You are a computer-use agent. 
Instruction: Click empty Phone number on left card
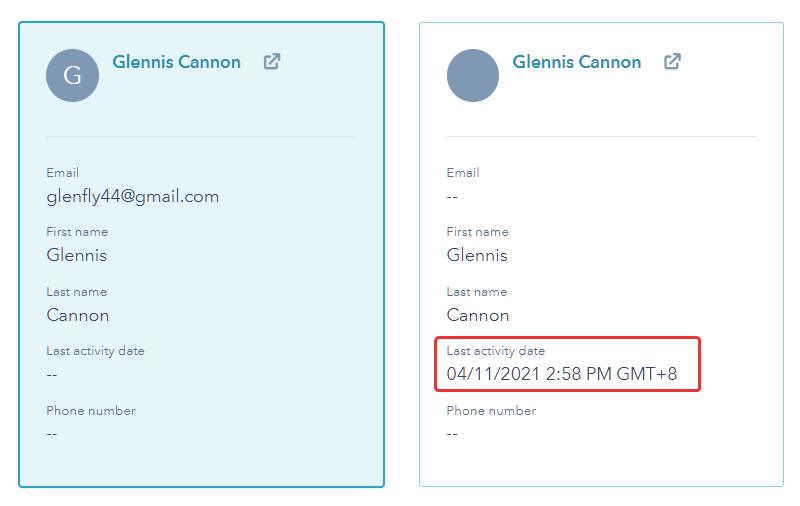(52, 434)
